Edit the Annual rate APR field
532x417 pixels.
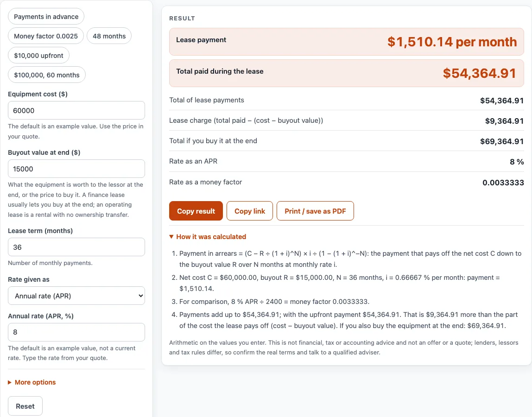(x=76, y=332)
